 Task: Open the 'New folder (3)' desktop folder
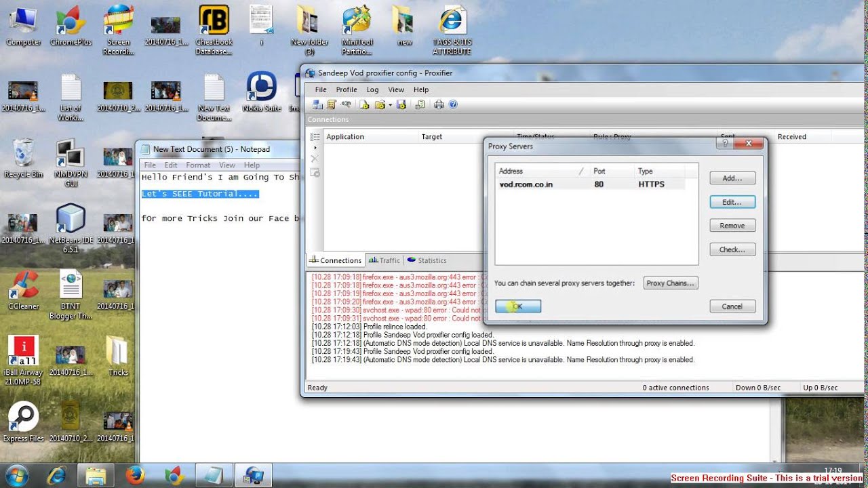pos(309,30)
